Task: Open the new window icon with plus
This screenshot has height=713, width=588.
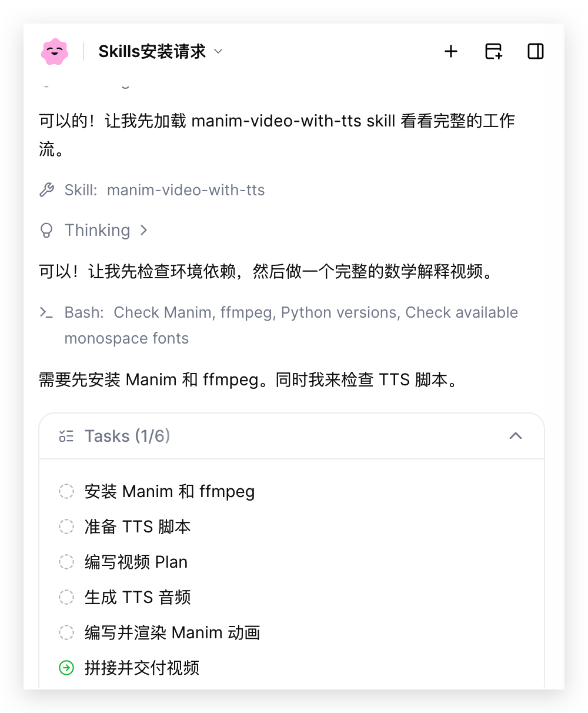Action: point(493,52)
